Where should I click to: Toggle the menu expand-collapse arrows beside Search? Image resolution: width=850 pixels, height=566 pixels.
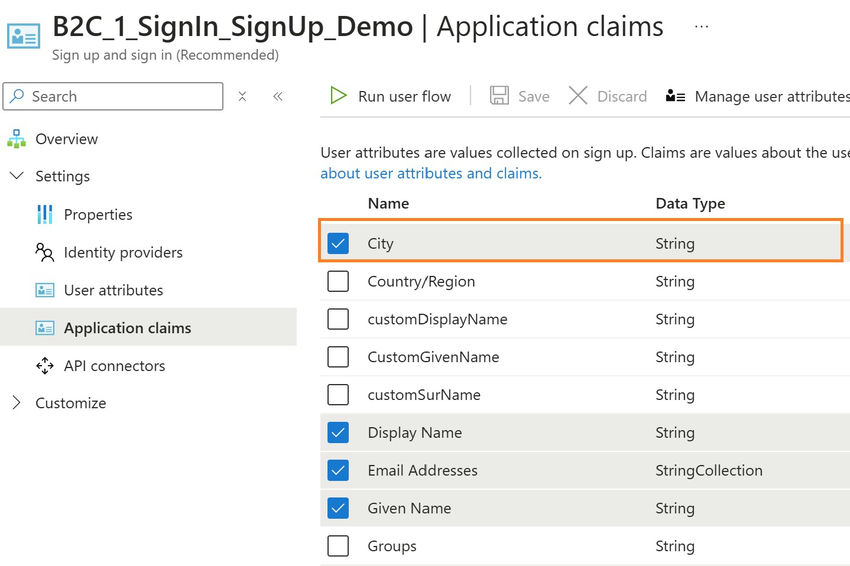click(242, 97)
